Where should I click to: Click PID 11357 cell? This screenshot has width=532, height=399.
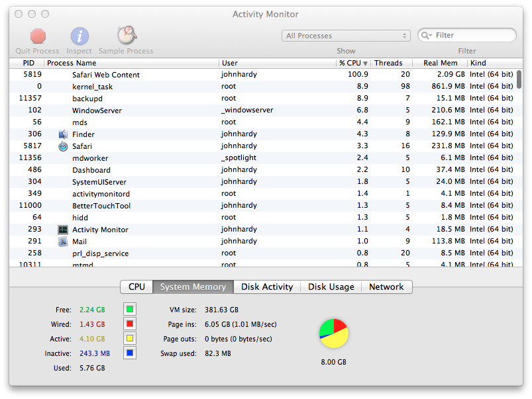click(30, 99)
